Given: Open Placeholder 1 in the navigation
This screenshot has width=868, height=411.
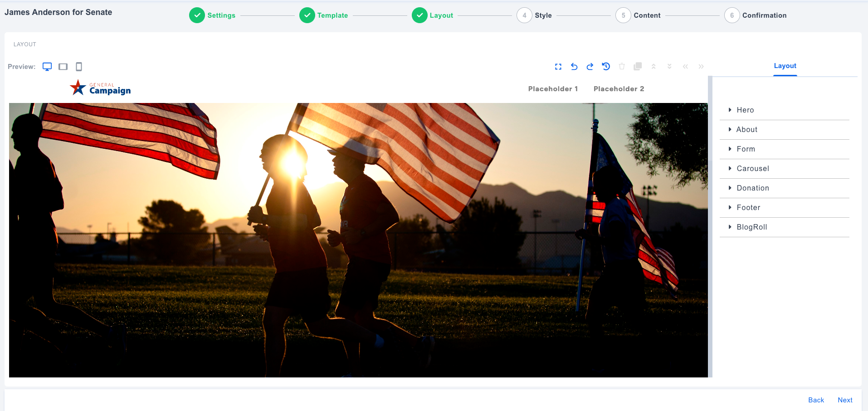Looking at the screenshot, I should 552,88.
